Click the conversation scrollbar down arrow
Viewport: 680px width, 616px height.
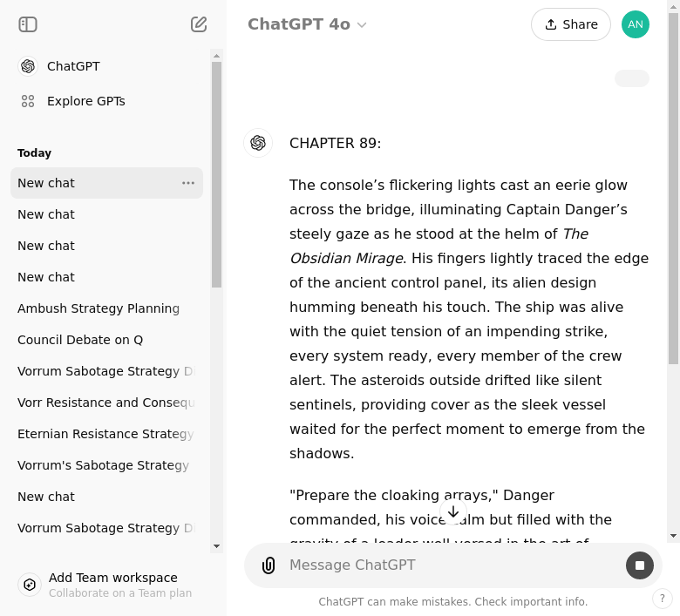point(673,535)
